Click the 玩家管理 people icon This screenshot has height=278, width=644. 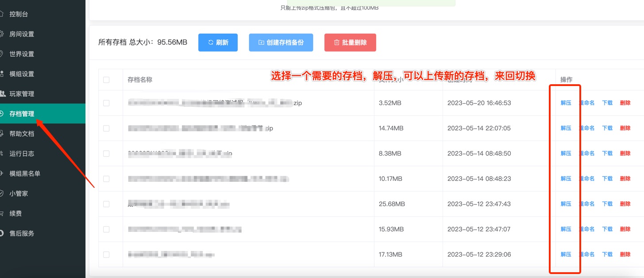click(x=2, y=94)
